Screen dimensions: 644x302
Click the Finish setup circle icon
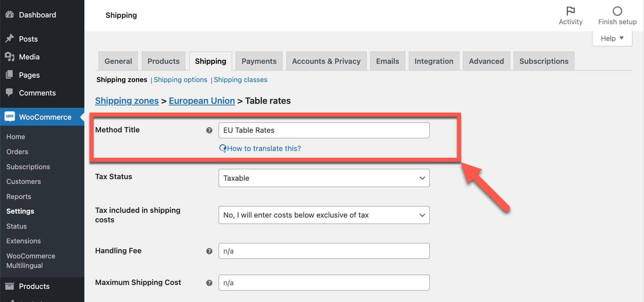[x=617, y=11]
